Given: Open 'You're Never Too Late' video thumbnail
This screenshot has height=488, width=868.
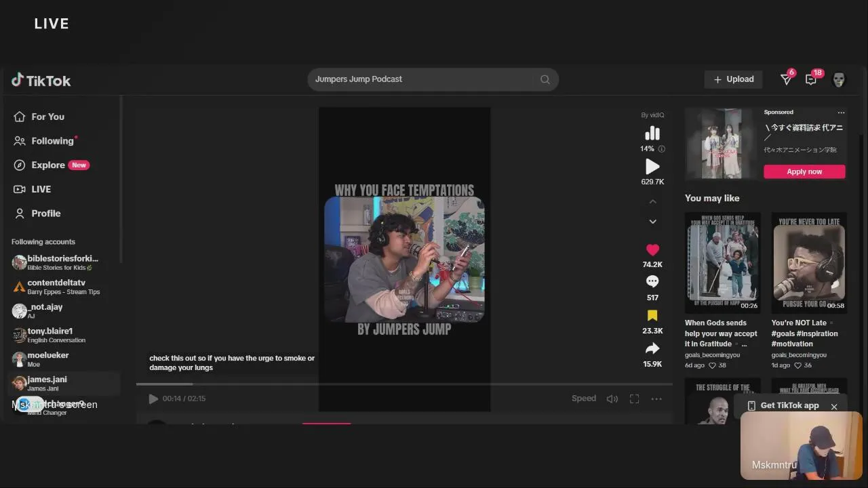Looking at the screenshot, I should tap(809, 263).
